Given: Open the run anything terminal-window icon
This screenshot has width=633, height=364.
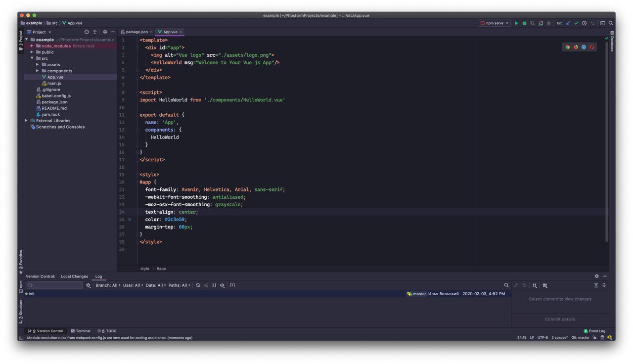Looking at the screenshot, I should click(603, 23).
